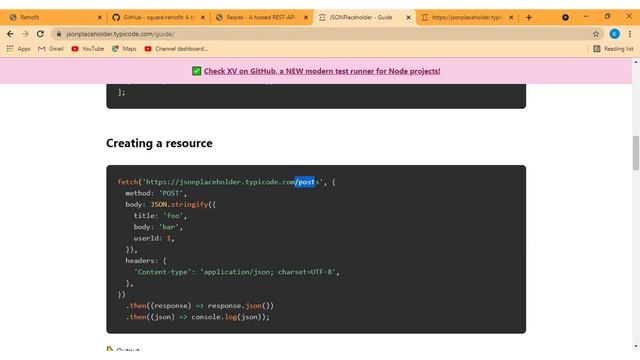
Task: Open the Apps grid shortcut
Action: click(x=18, y=49)
